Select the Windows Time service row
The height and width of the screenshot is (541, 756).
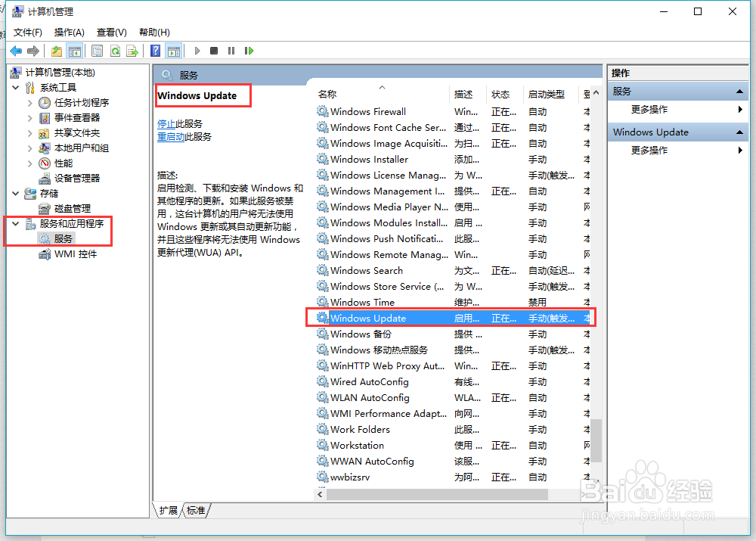[x=453, y=303]
